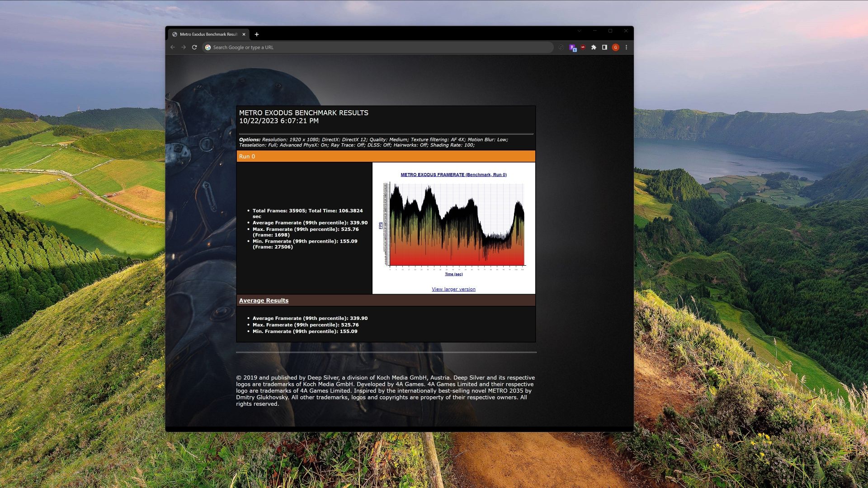868x488 pixels.
Task: Click Average Framerate 339.90 under Average Results
Action: click(310, 318)
